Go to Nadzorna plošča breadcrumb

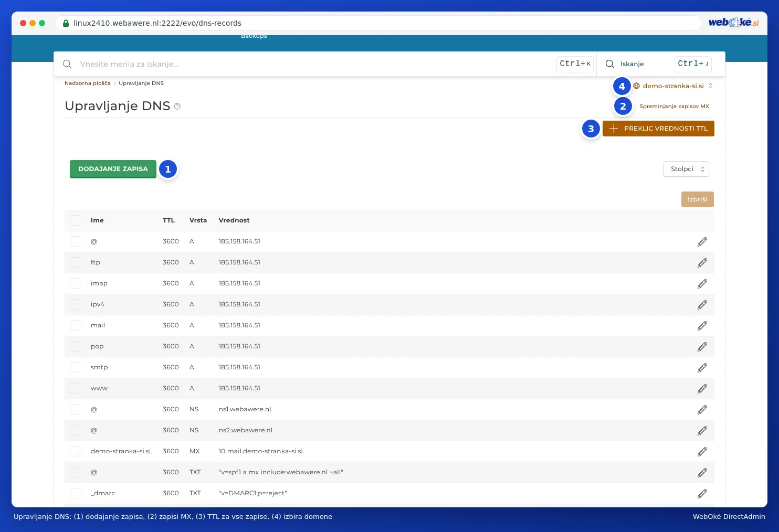point(88,83)
